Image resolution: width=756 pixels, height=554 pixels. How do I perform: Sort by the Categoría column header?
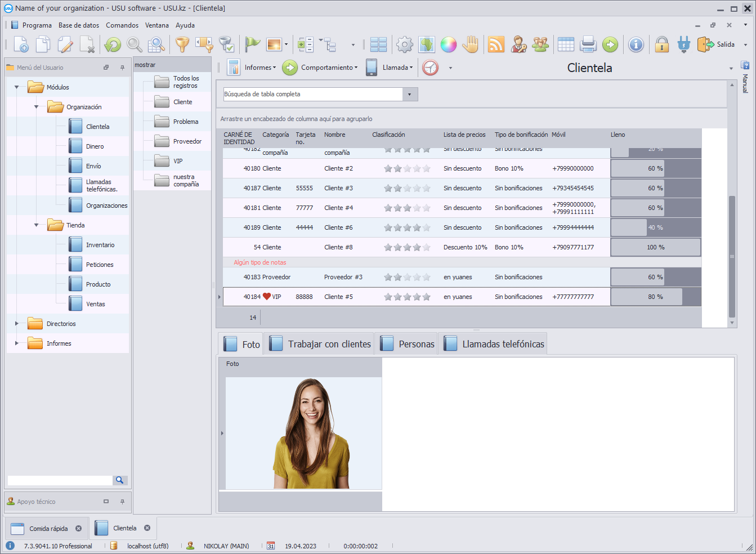(275, 135)
